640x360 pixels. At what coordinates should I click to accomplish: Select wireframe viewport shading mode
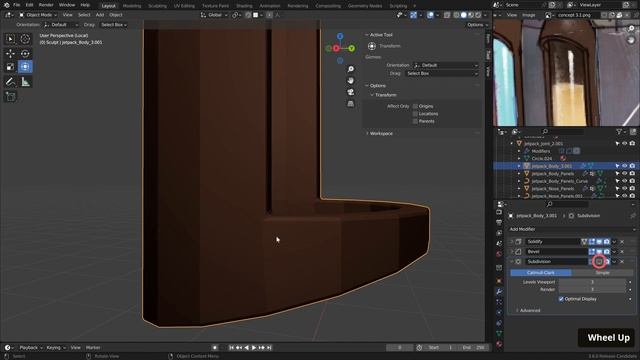tap(456, 15)
